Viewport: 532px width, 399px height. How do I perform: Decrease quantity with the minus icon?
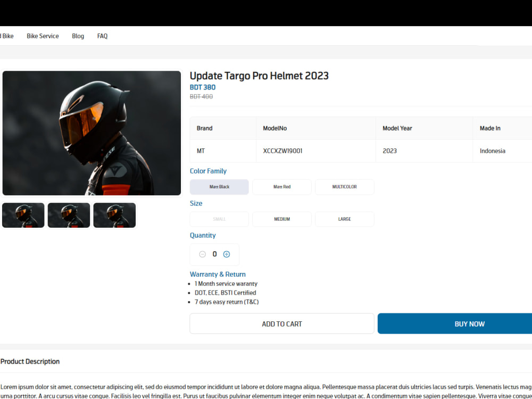[x=202, y=254]
